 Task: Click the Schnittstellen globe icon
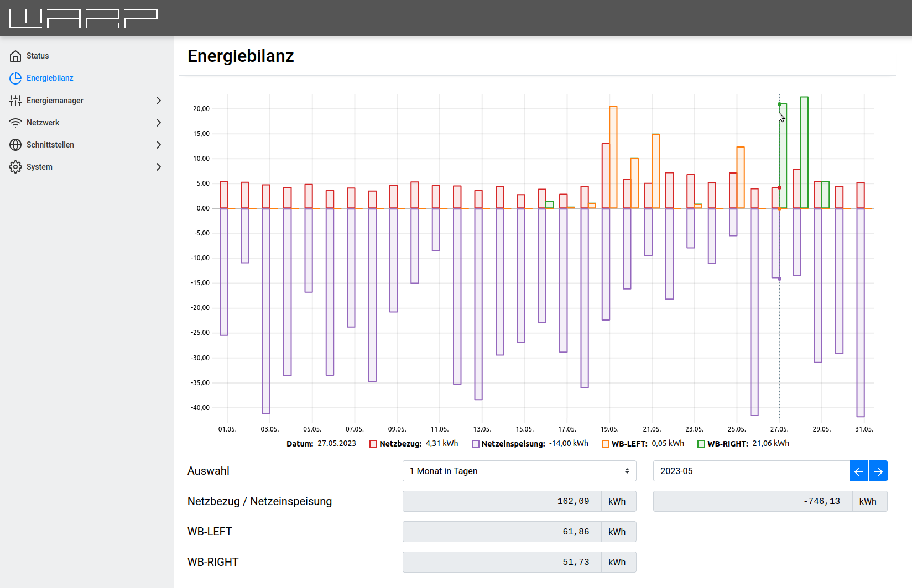point(15,145)
